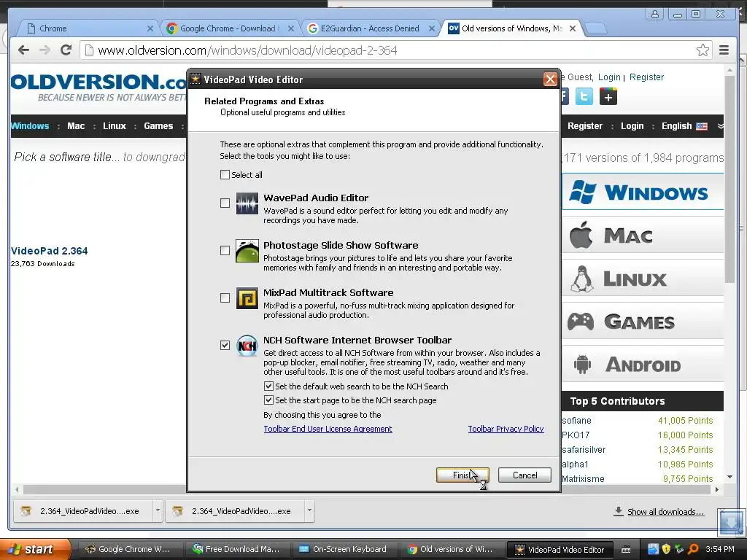Screen dimensions: 747x560
Task: Open sofiane contributor profile
Action: click(576, 421)
